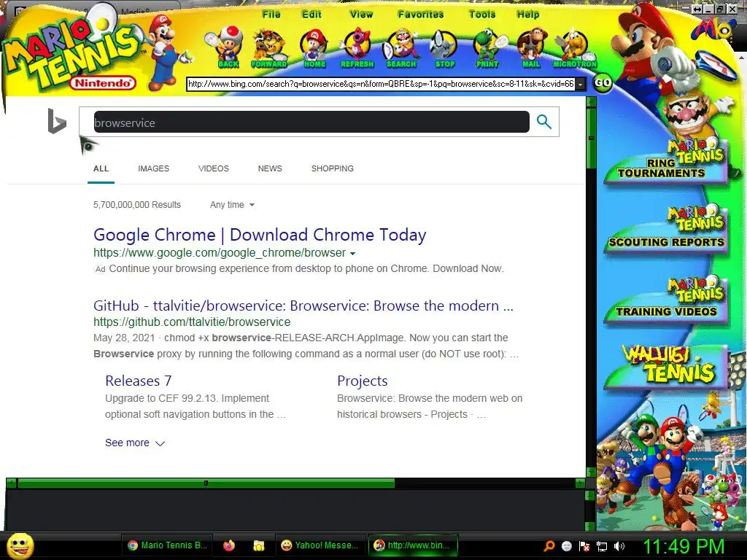This screenshot has height=560, width=747.
Task: Click the 11:49 PM clock
Action: click(x=684, y=546)
